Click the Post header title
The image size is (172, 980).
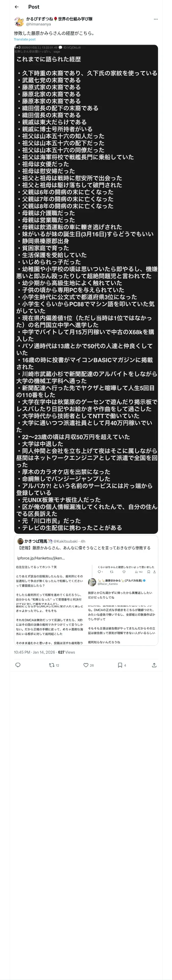34,7
